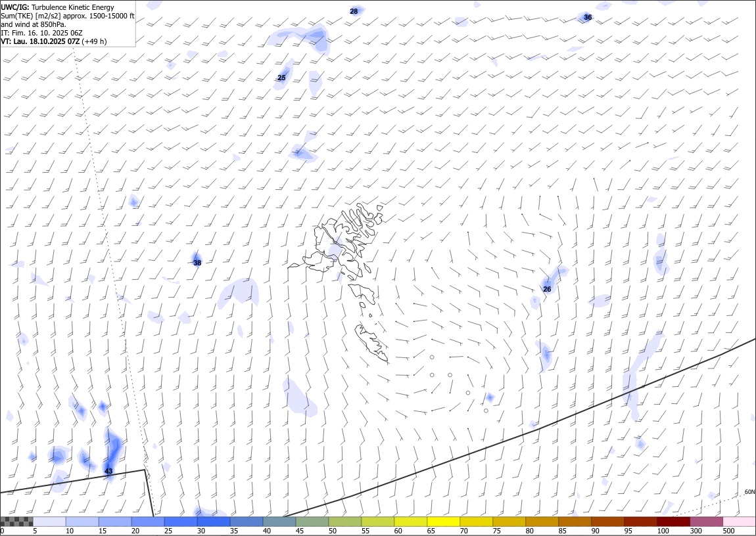Select the 25–30 blue legend swatch
This screenshot has width=756, height=536.
point(181,522)
